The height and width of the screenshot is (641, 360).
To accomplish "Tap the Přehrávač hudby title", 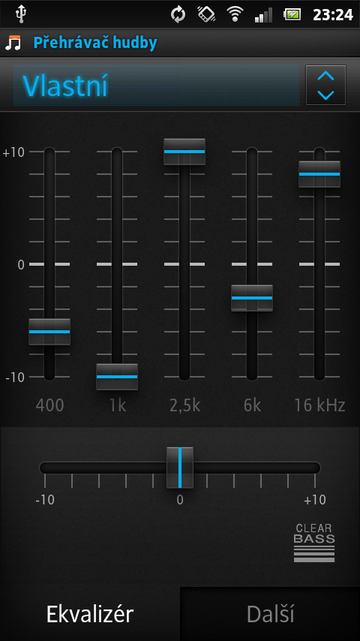I will pos(95,43).
